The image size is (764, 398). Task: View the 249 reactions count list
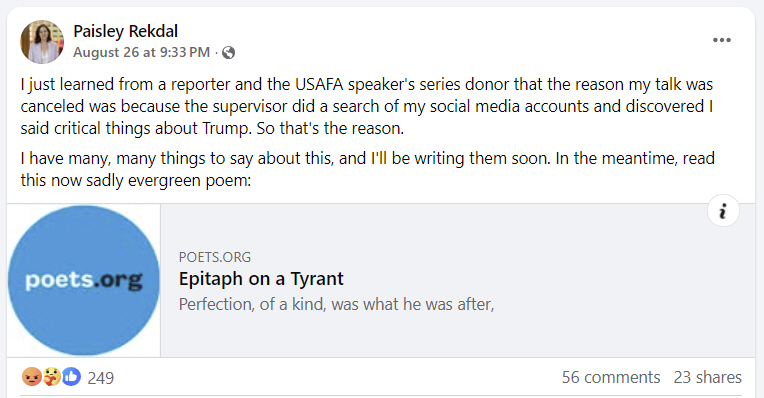pyautogui.click(x=100, y=378)
